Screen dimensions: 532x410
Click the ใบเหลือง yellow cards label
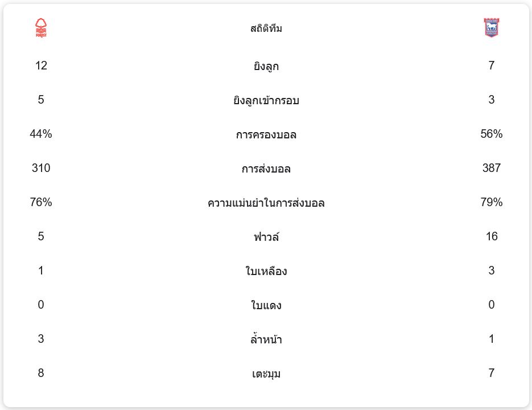pos(266,271)
